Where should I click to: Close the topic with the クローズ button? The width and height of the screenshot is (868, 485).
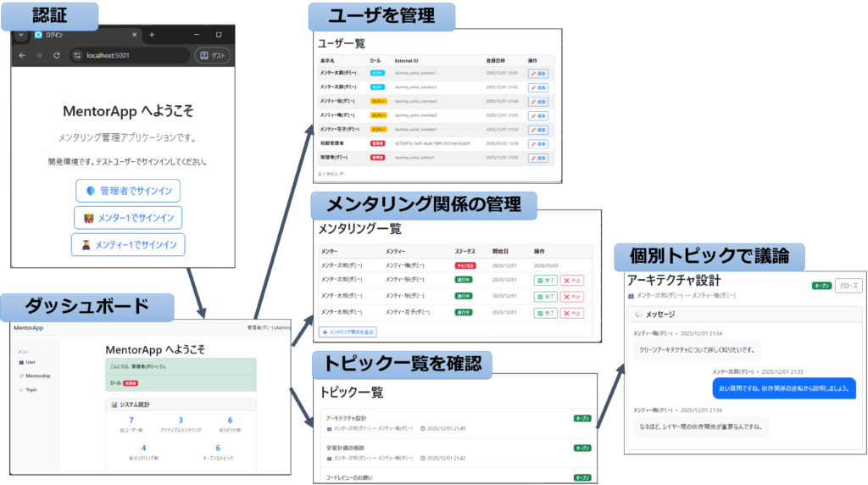849,286
